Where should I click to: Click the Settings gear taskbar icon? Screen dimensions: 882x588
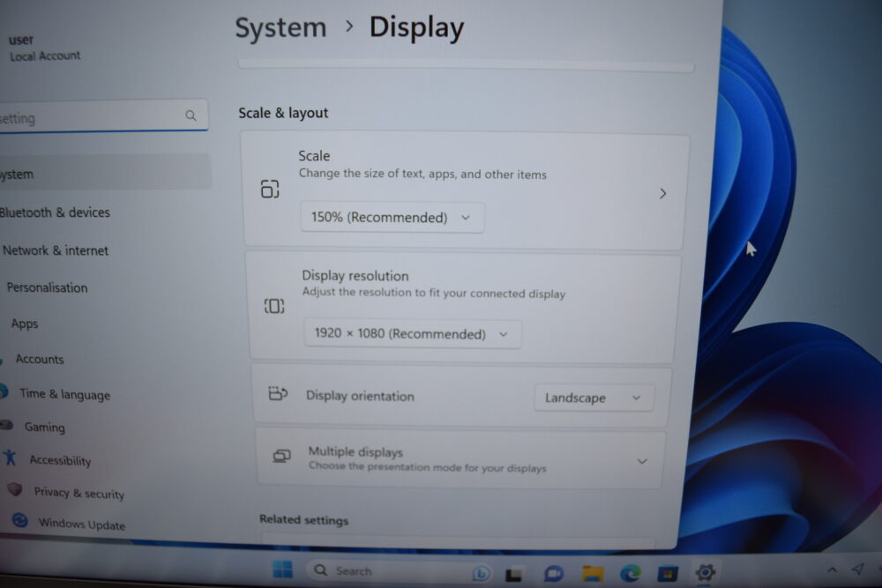(x=705, y=572)
